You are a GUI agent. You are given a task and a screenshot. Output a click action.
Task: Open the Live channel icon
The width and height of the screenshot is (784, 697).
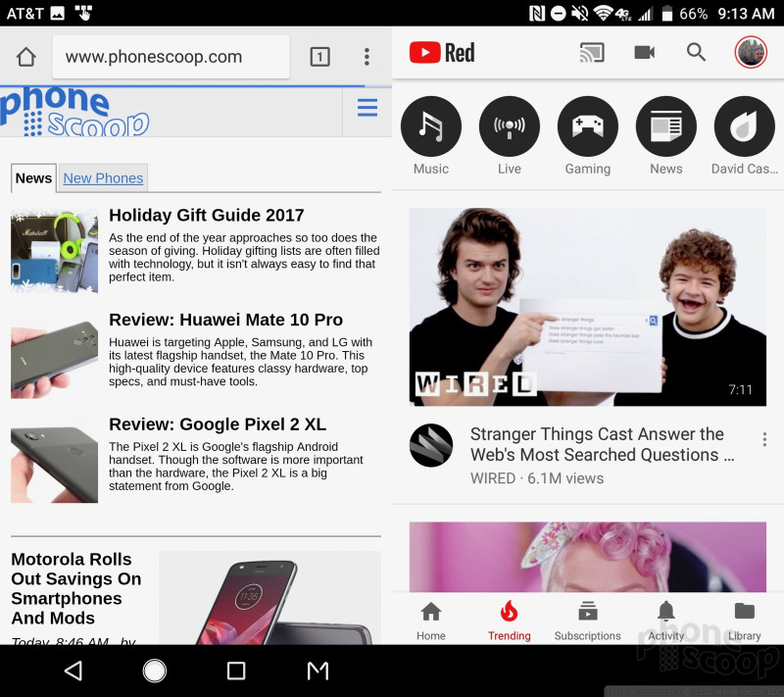[510, 126]
